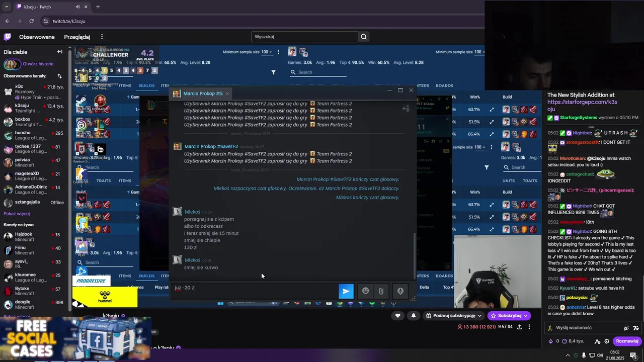This screenshot has width=644, height=362.
Task: Open the emoticon picker in Steam chat
Action: (365, 291)
